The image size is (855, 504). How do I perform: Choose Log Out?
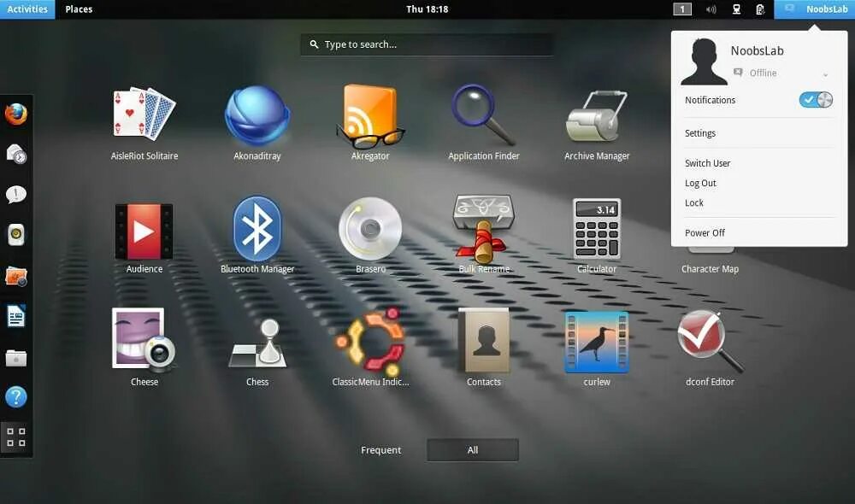click(x=700, y=183)
